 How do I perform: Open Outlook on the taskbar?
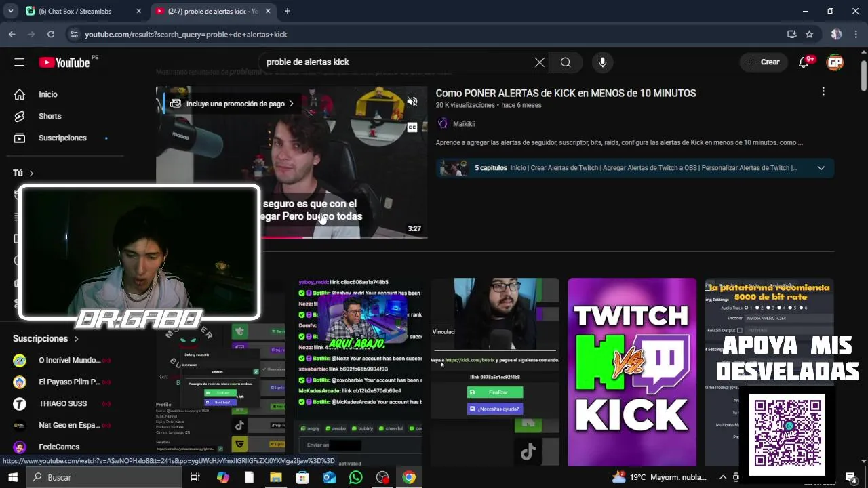coord(329,477)
